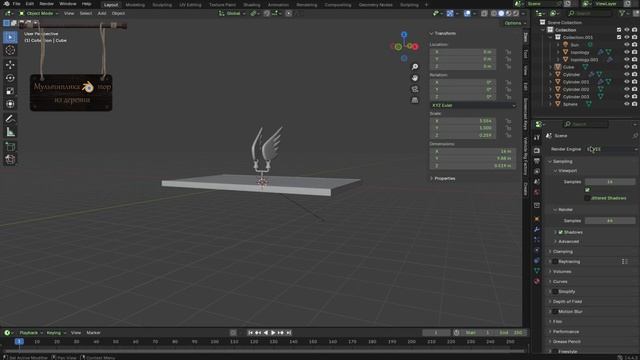Screen dimensions: 640x360
Task: Select the Add Cube tool
Action: [x=10, y=146]
